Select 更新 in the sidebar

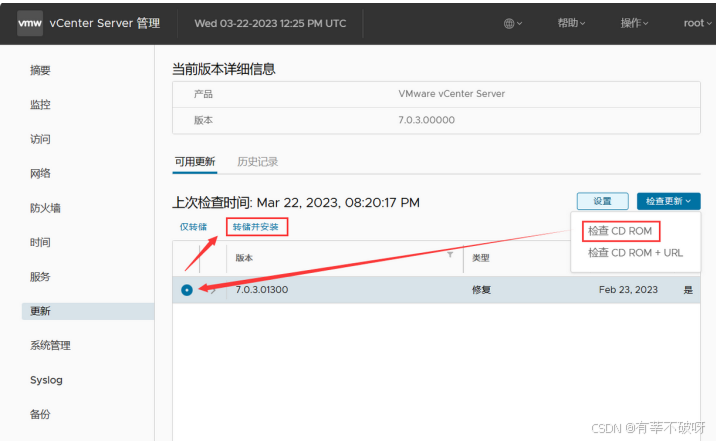[x=88, y=311]
